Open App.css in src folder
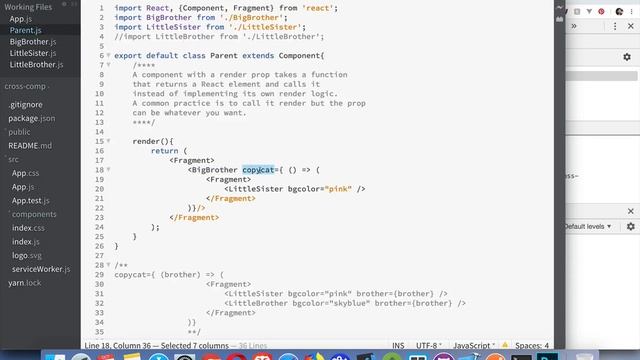 click(x=25, y=173)
